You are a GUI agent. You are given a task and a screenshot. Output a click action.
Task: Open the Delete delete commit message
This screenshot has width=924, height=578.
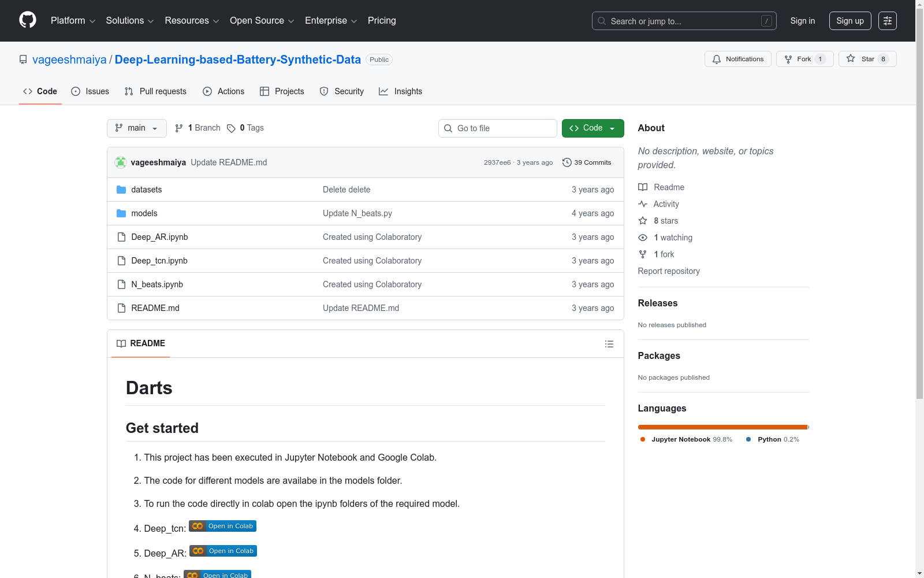click(346, 190)
